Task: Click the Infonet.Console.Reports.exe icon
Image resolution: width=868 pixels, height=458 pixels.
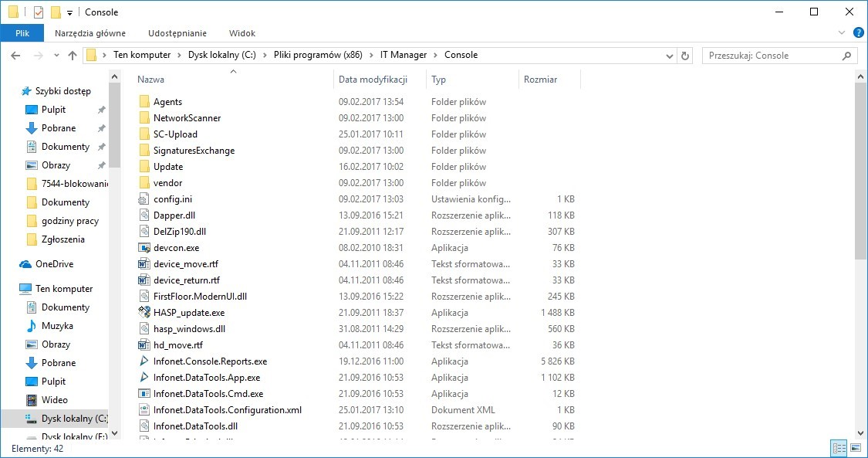Action: 144,361
